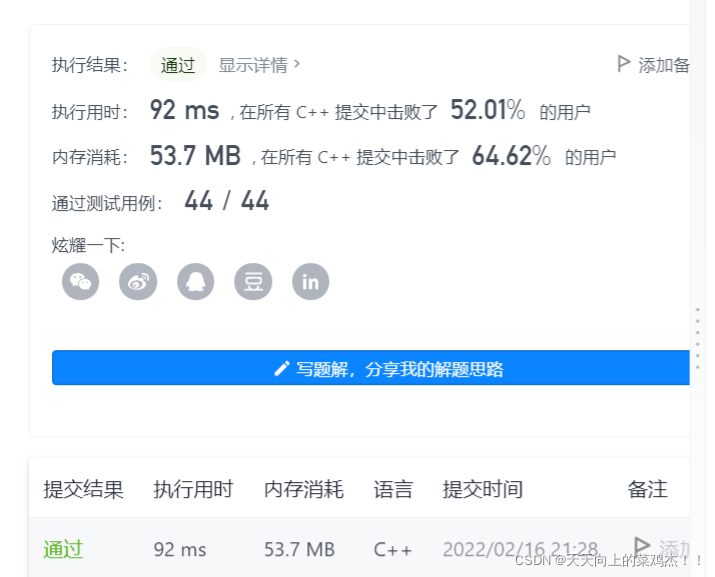This screenshot has height=577, width=715.
Task: Select the C++ language cell
Action: click(x=393, y=550)
